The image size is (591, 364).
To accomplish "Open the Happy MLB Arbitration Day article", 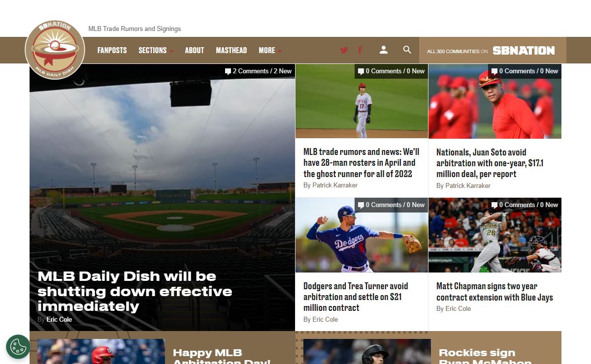I will 222,356.
